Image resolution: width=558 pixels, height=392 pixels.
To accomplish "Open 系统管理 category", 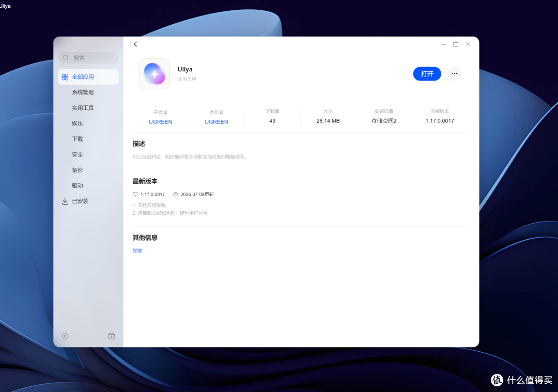I will pyautogui.click(x=83, y=92).
